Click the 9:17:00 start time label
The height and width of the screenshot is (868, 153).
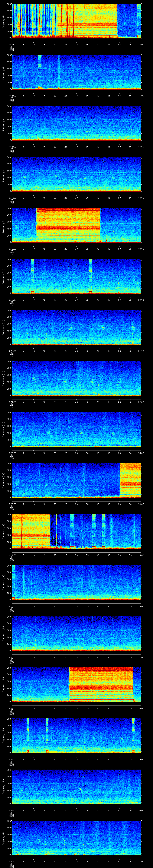point(12,198)
